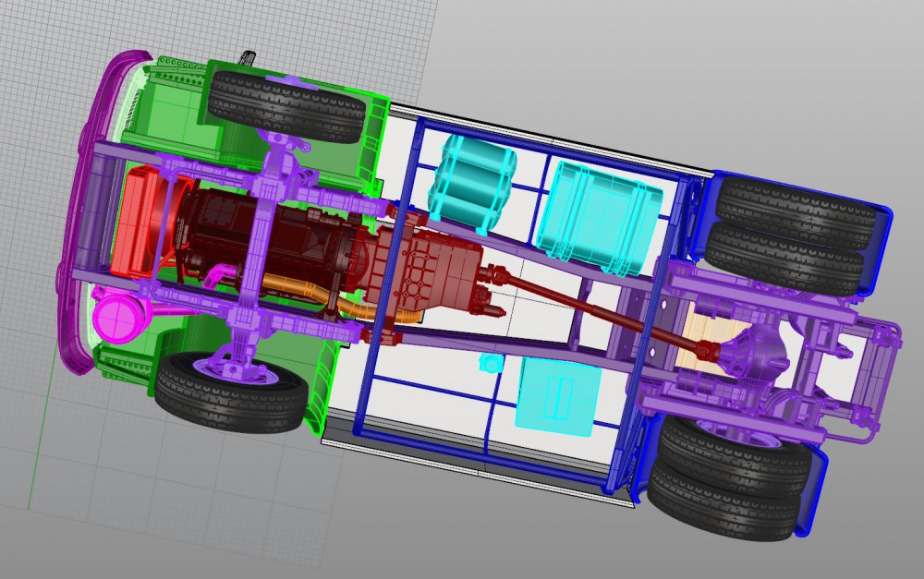This screenshot has height=579, width=924.
Task: Select the dark red gearbox housing
Action: pyautogui.click(x=427, y=272)
